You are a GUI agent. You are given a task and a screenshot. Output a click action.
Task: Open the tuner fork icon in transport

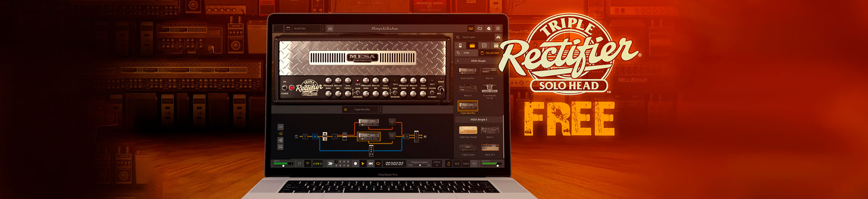point(307,164)
